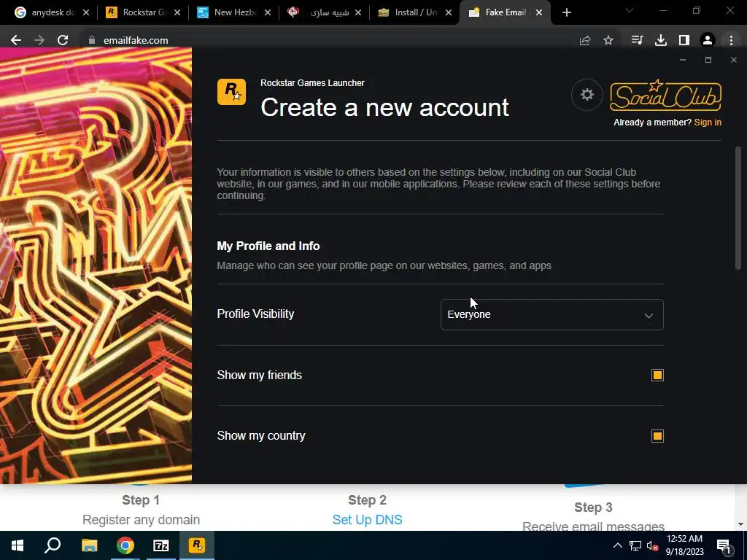The image size is (747, 560).
Task: Open the Chrome tab search chevron
Action: point(630,10)
